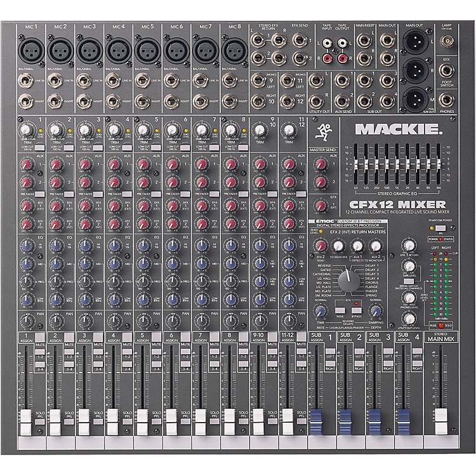Click the Phones headphone jack
The width and height of the screenshot is (476, 476).
447,100
